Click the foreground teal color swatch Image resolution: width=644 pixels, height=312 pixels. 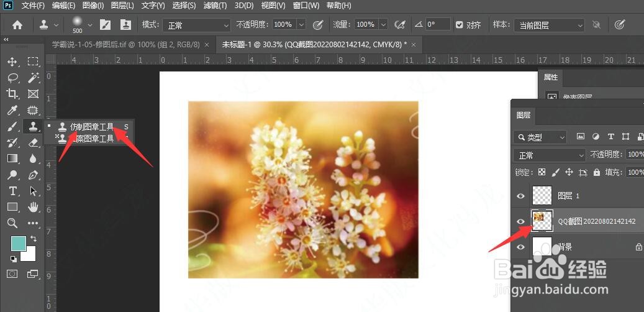pyautogui.click(x=17, y=243)
